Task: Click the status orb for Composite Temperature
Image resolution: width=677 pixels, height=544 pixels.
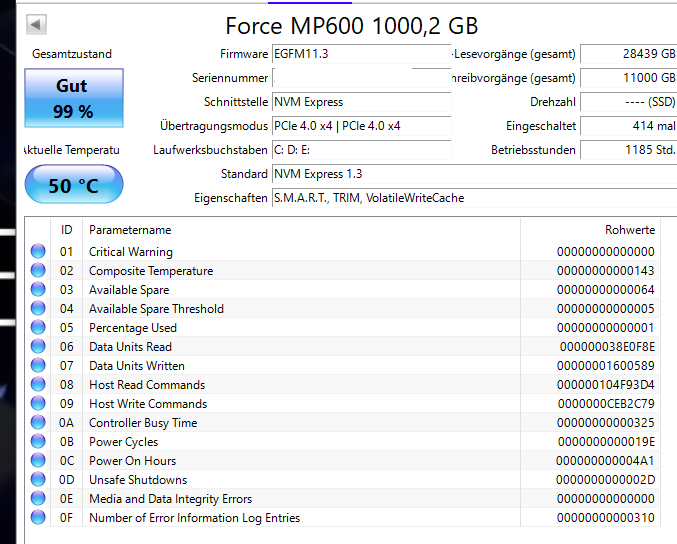Action: 38,270
